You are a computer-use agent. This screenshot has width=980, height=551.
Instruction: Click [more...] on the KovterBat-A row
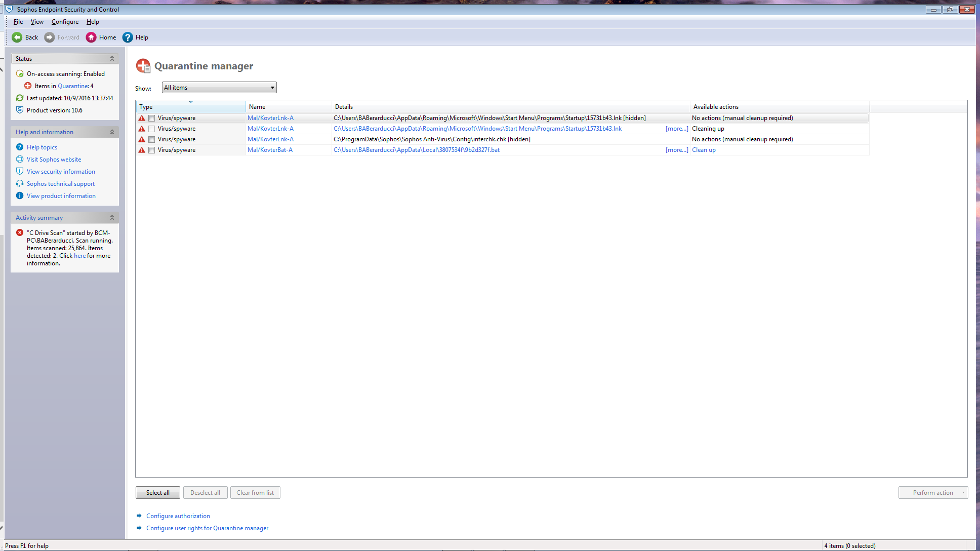677,150
